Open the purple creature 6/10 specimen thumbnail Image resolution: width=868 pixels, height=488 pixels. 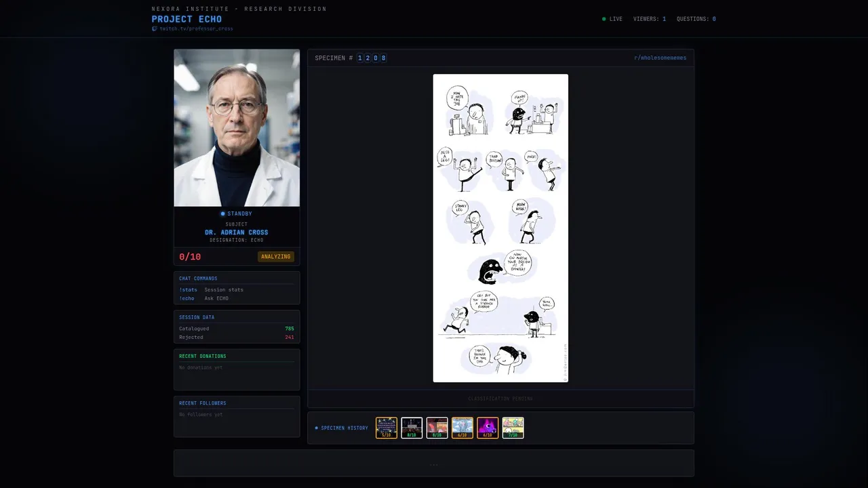click(x=488, y=428)
